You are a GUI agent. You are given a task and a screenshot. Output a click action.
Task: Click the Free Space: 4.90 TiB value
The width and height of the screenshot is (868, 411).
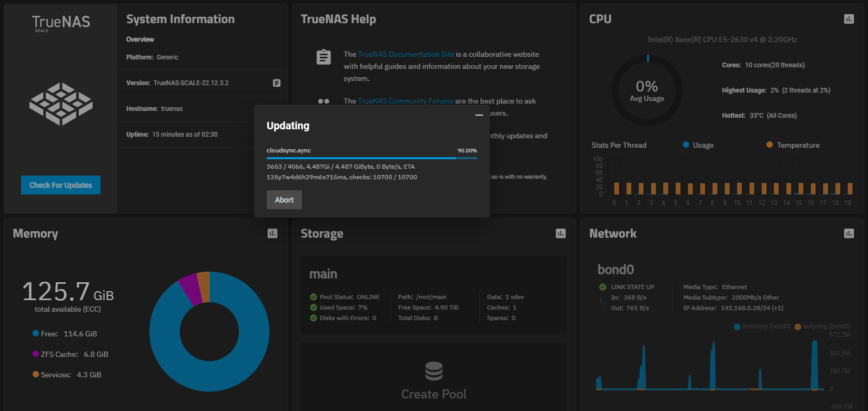click(x=428, y=307)
